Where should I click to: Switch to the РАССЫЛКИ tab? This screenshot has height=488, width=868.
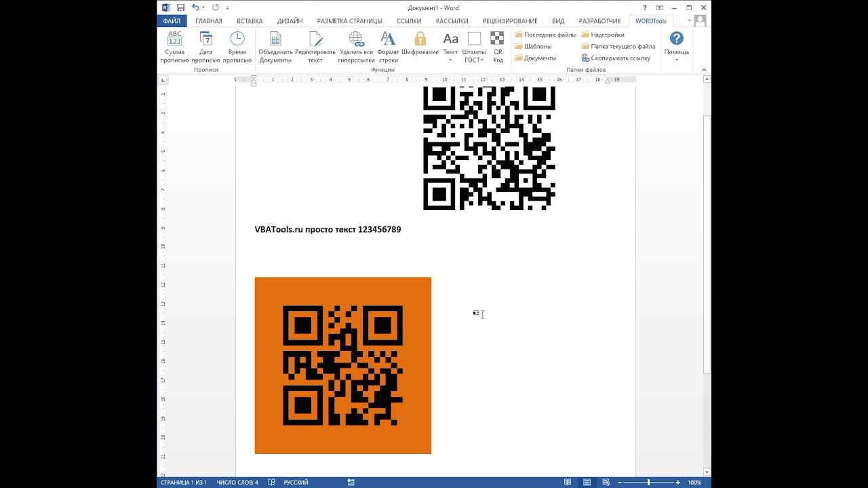tap(452, 21)
